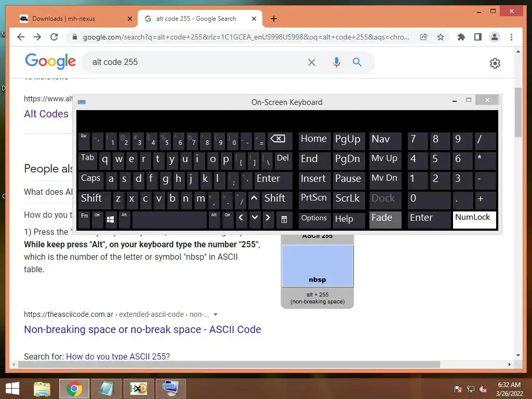The width and height of the screenshot is (532, 399).
Task: Go back using the browser back arrow
Action: [21, 37]
